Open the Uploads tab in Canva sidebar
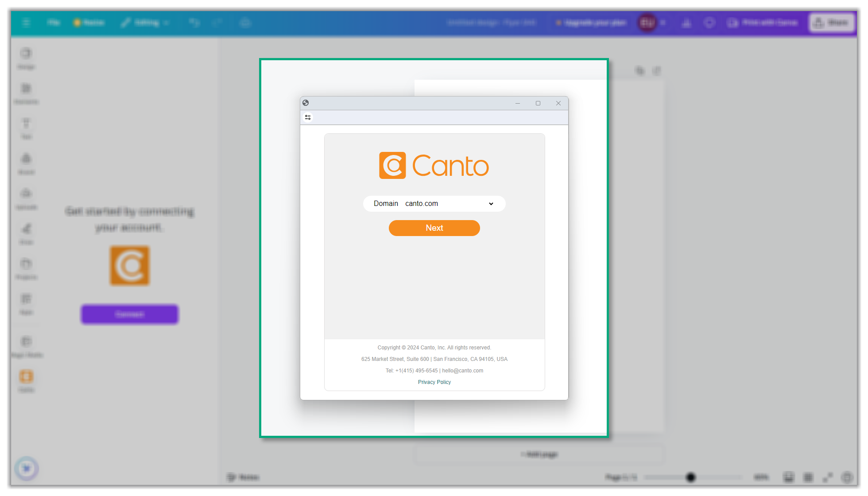 26,199
